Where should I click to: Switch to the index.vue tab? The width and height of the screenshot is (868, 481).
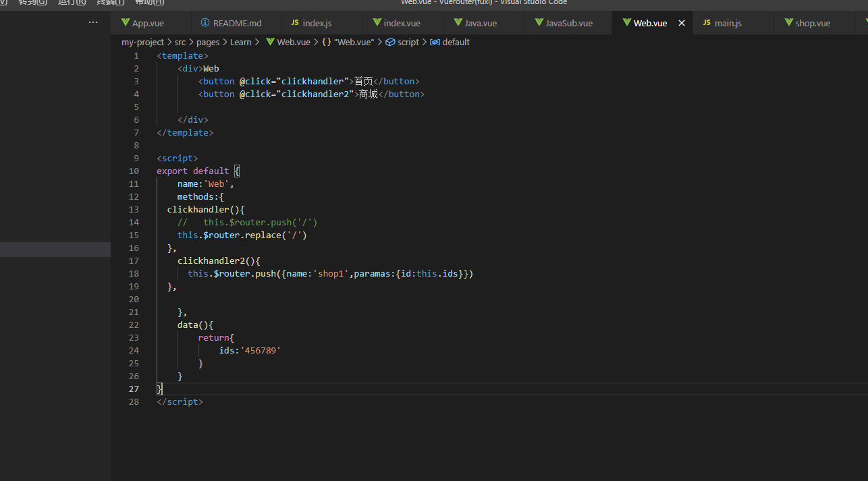point(403,23)
